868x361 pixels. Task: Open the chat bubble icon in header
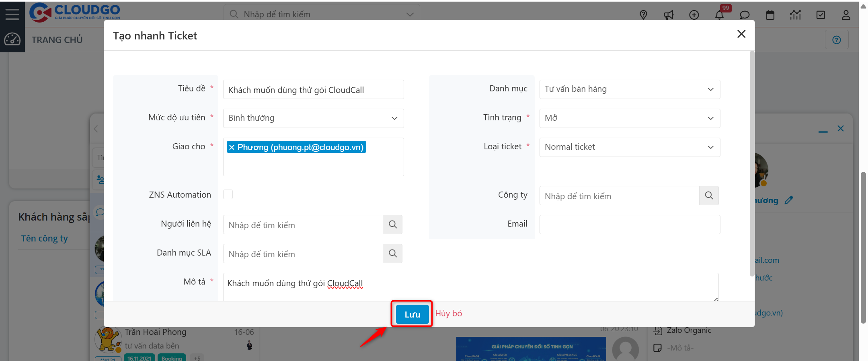745,15
